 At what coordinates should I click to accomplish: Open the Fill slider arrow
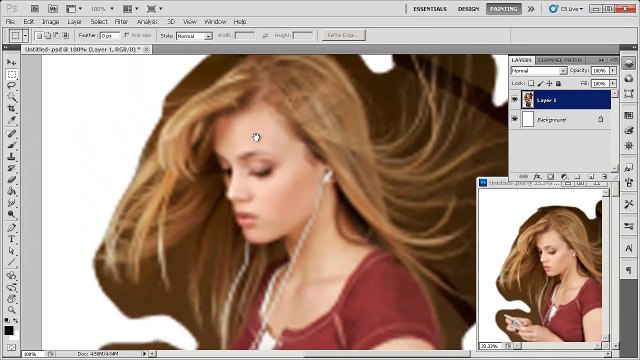613,83
